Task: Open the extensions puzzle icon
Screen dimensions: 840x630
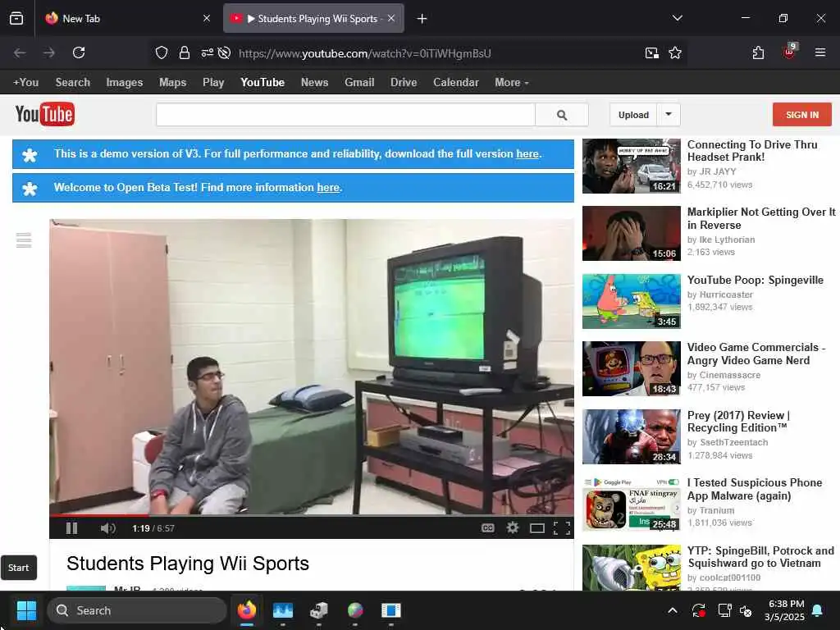Action: click(758, 52)
